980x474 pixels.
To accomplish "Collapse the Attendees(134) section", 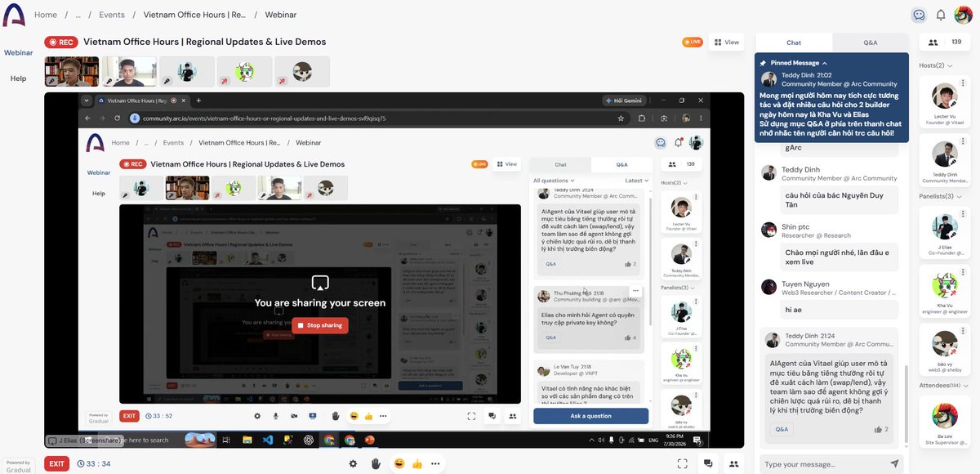I will pyautogui.click(x=964, y=385).
